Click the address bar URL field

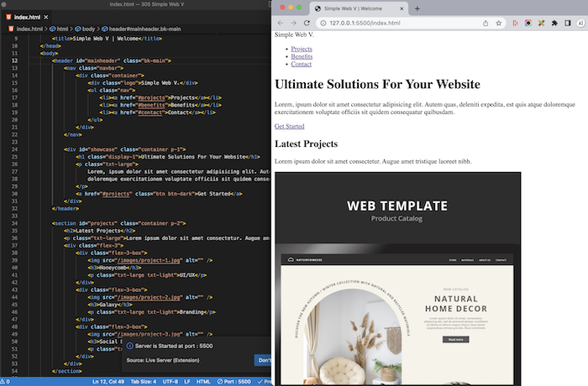[x=411, y=23]
